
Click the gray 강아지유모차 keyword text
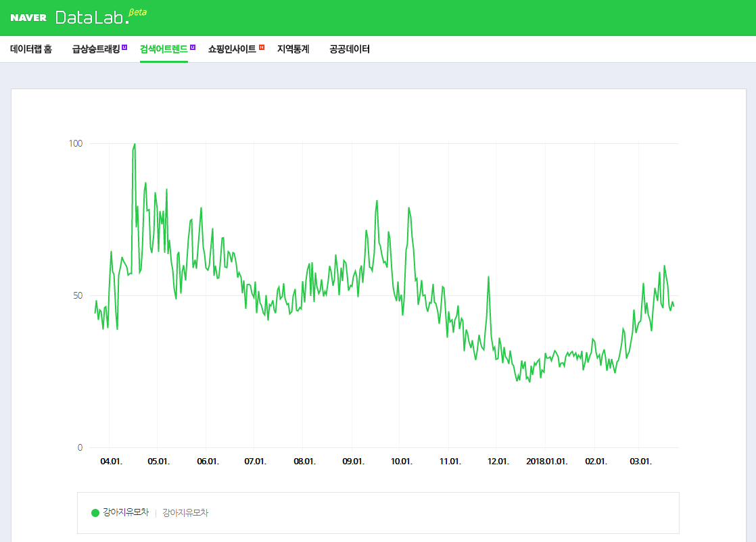pyautogui.click(x=185, y=513)
